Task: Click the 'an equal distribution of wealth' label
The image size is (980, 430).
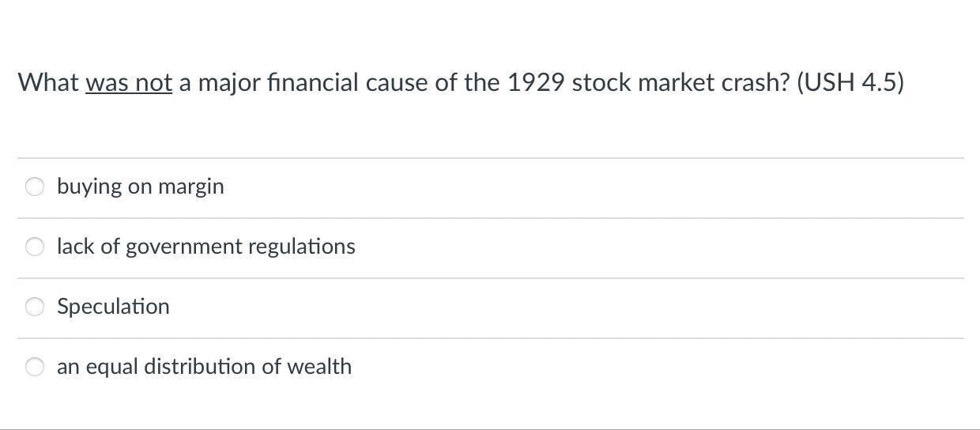Action: (x=204, y=367)
